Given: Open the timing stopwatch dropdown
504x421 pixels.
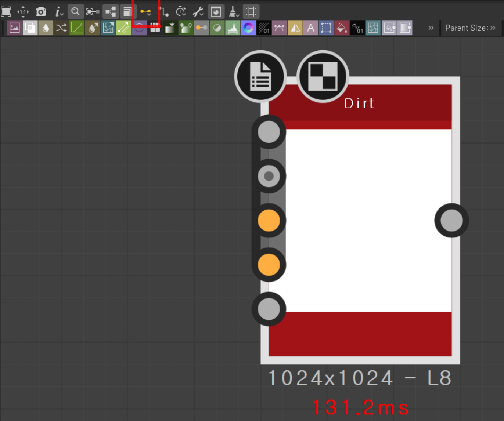Looking at the screenshot, I should [x=181, y=12].
